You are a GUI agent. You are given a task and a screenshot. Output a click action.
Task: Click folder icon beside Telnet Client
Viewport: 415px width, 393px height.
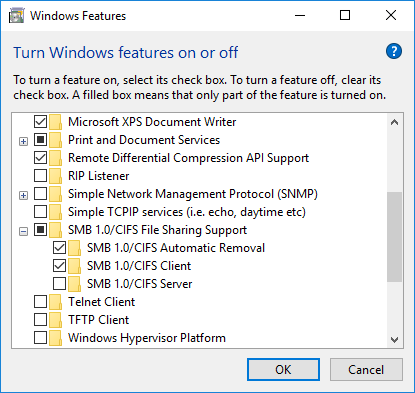tap(55, 302)
